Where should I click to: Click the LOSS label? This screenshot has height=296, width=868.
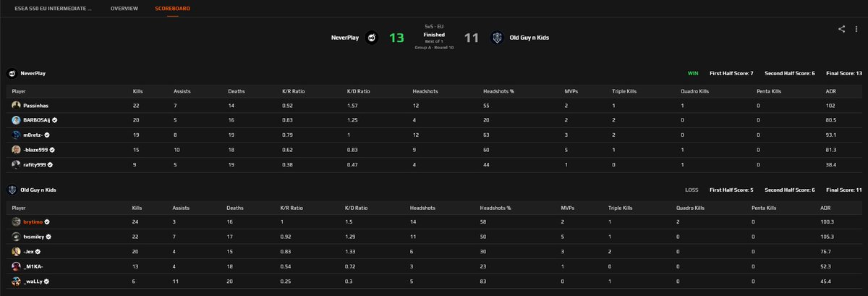pyautogui.click(x=692, y=190)
